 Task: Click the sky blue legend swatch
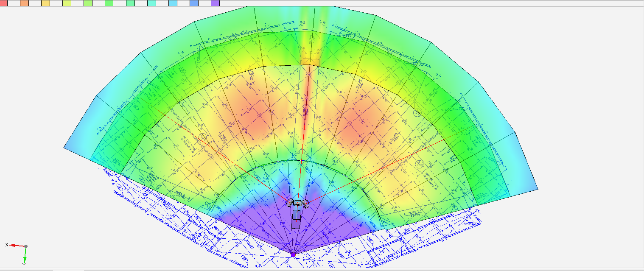173,3
